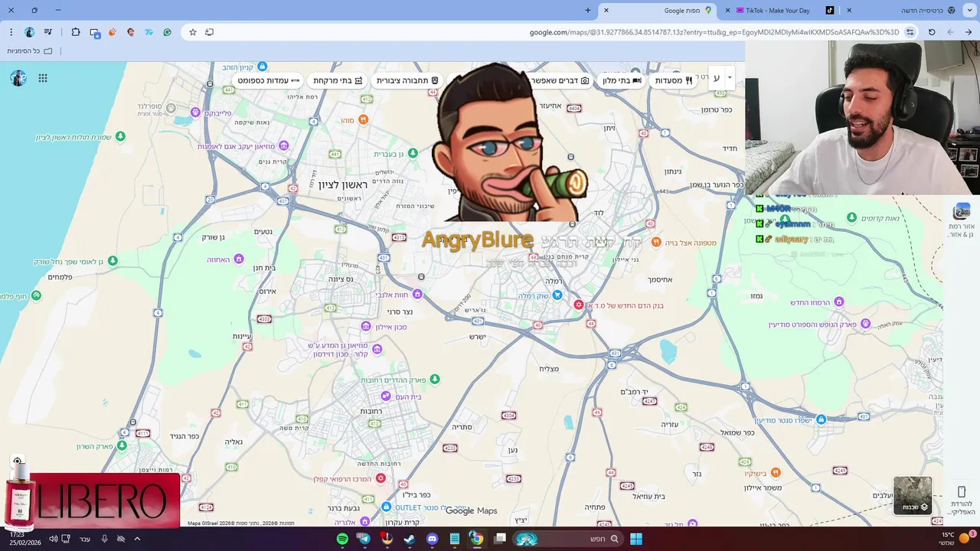
Task: Filter by the דברים שאפשר chip
Action: tap(563, 80)
